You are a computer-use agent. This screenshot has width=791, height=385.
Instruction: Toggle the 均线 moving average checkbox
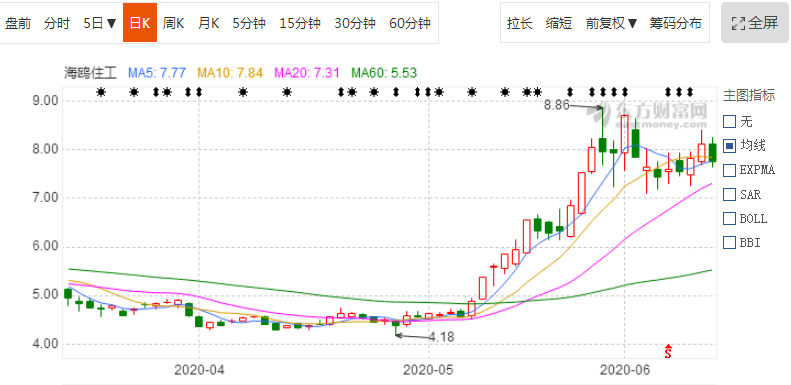(x=729, y=146)
